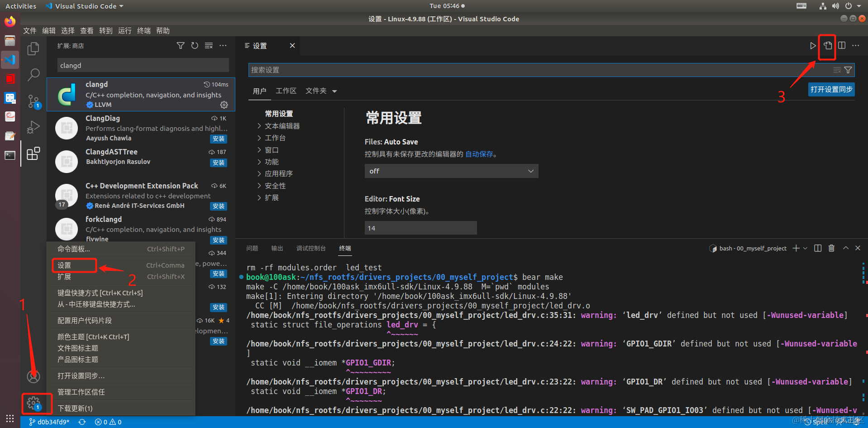868x428 pixels.
Task: Click 打开设置同步 button
Action: pos(831,90)
